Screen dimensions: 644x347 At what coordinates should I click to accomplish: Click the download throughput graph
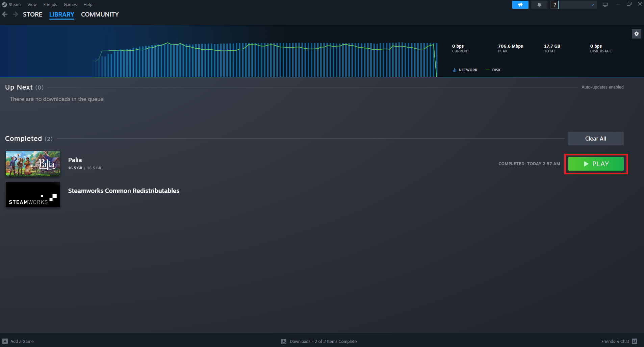tap(265, 59)
